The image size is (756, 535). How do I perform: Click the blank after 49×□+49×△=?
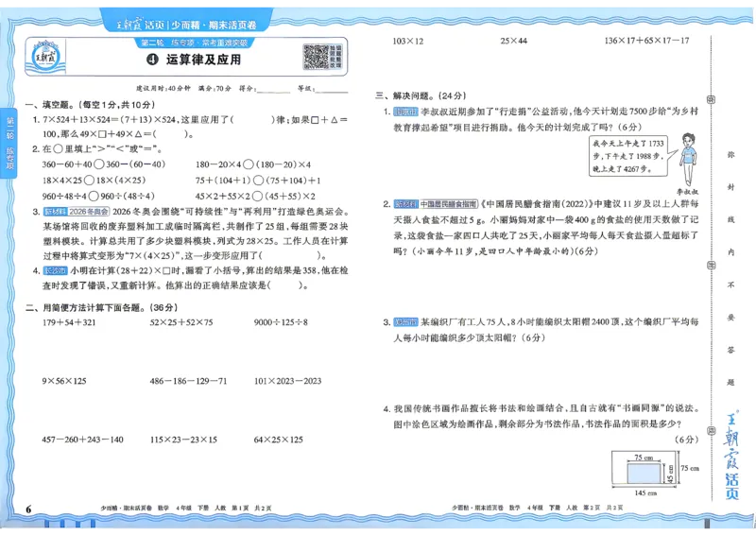pos(172,134)
